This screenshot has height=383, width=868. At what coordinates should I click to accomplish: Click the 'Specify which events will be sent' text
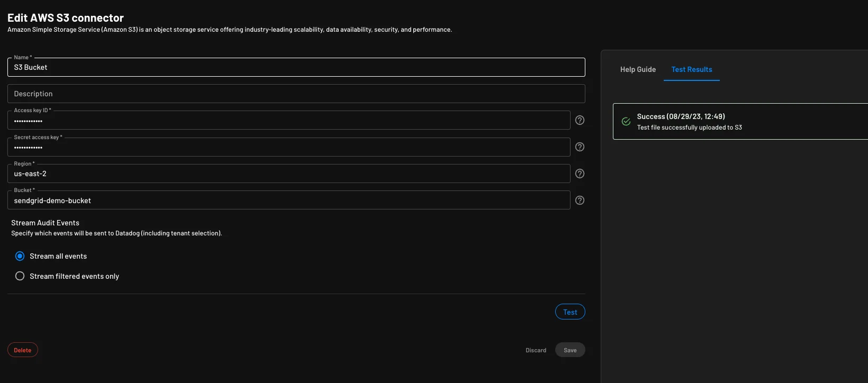[116, 233]
